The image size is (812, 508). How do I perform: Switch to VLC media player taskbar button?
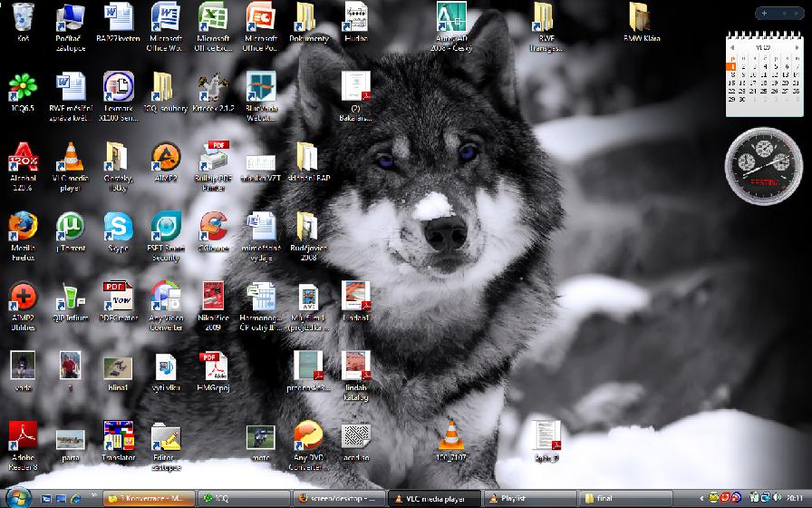click(x=431, y=498)
